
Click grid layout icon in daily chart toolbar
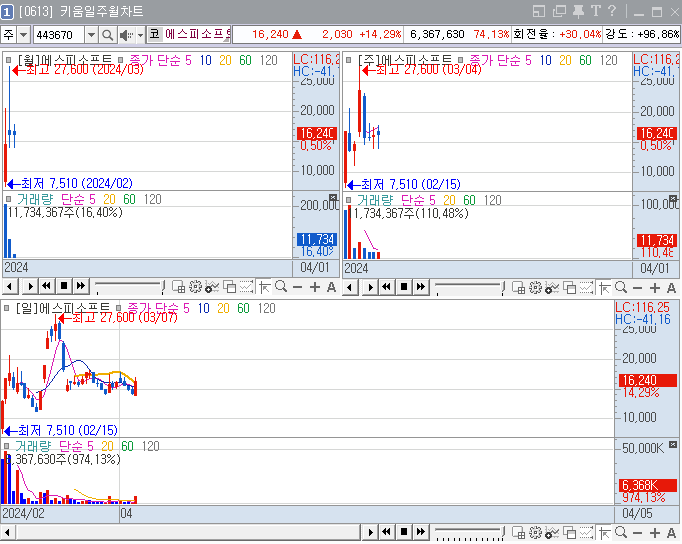(x=518, y=532)
